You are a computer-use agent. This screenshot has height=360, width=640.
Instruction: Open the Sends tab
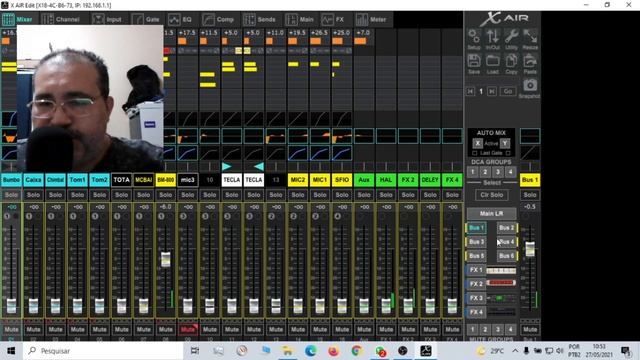click(260, 19)
